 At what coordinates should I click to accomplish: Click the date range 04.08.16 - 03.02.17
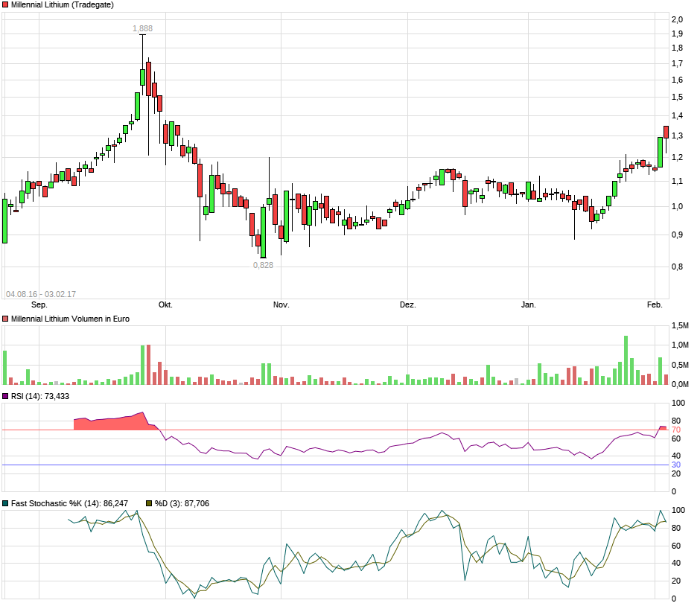41,294
